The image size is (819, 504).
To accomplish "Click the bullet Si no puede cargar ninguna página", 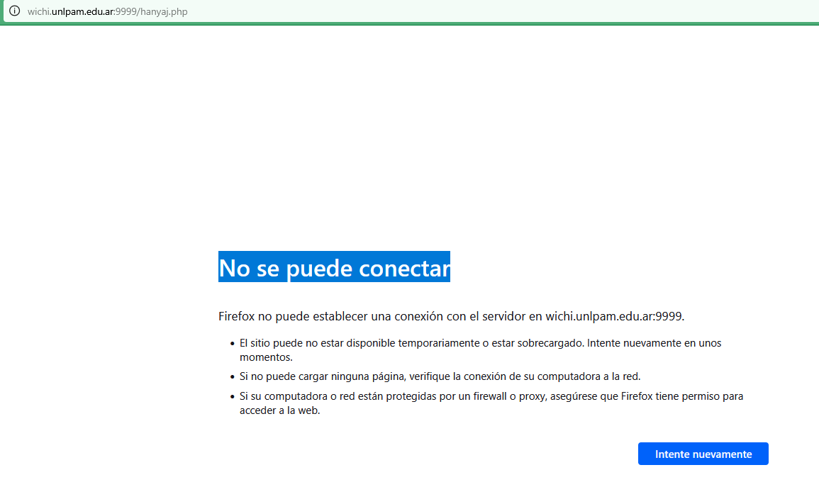I will pos(440,376).
